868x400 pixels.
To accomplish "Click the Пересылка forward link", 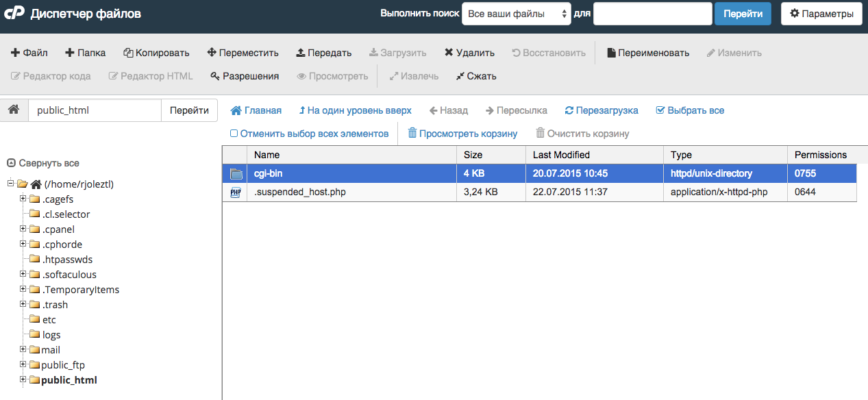I will tap(517, 110).
